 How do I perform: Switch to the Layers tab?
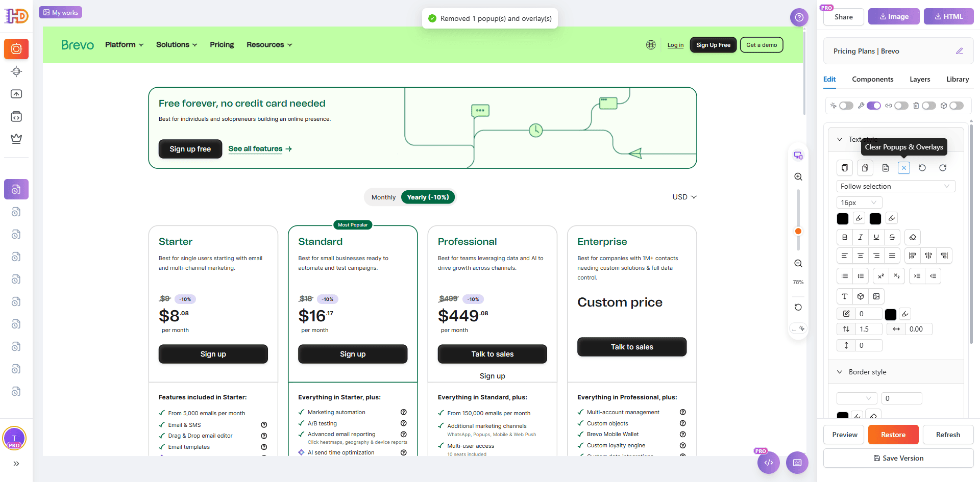(919, 79)
